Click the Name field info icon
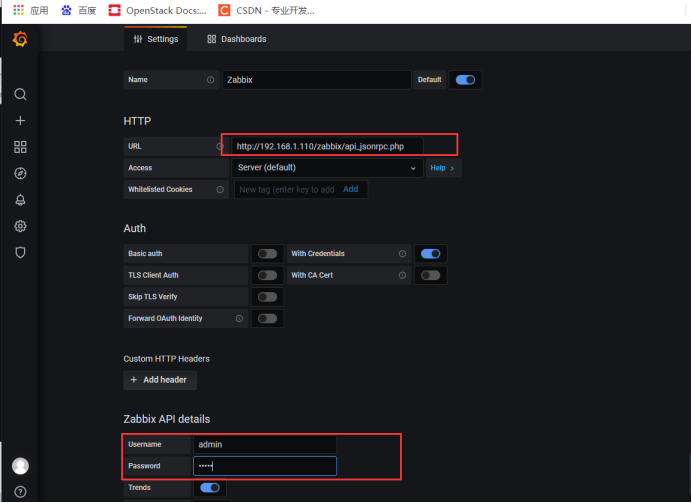 pyautogui.click(x=211, y=80)
